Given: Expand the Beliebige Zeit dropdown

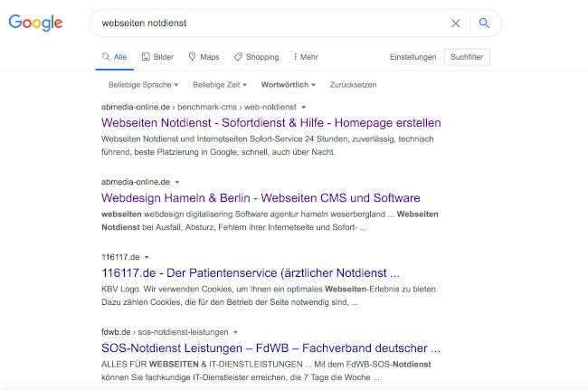Looking at the screenshot, I should (x=220, y=85).
